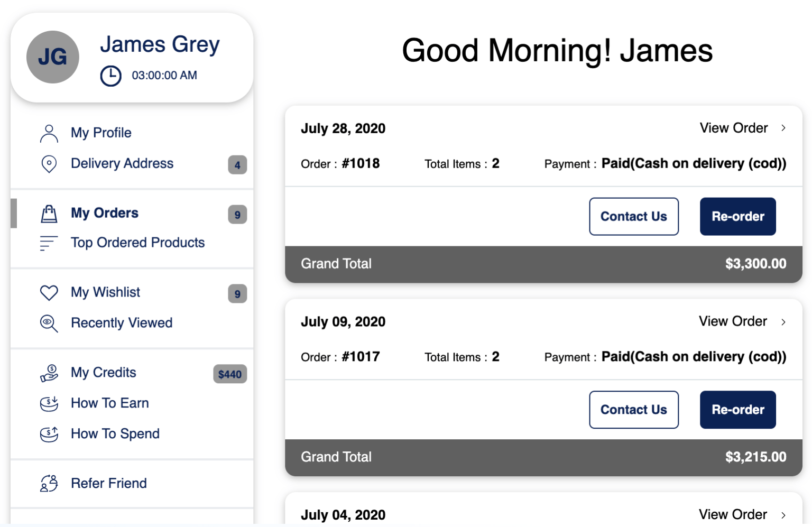Screen dimensions: 812x527
Task: Open My Credits page
Action: click(x=104, y=373)
